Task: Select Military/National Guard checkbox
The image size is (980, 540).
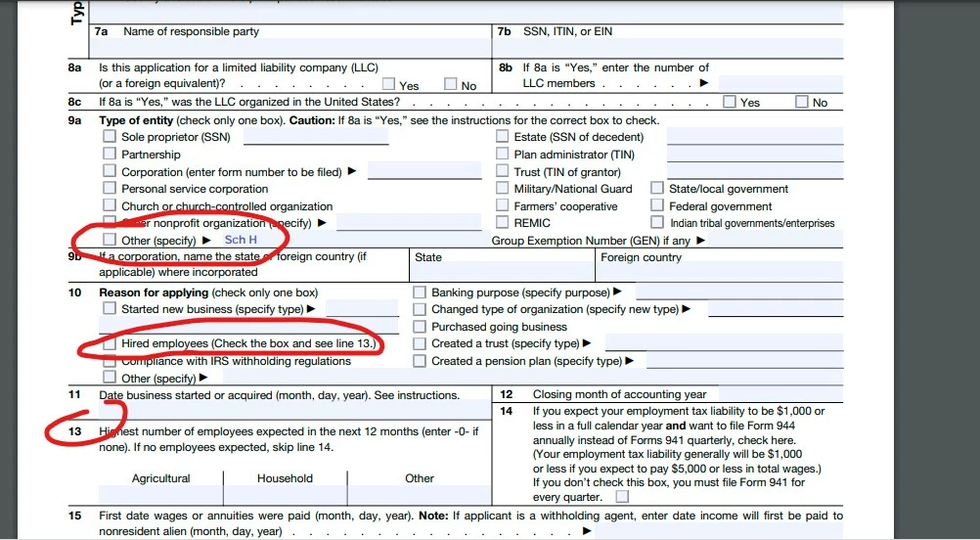Action: click(x=503, y=188)
